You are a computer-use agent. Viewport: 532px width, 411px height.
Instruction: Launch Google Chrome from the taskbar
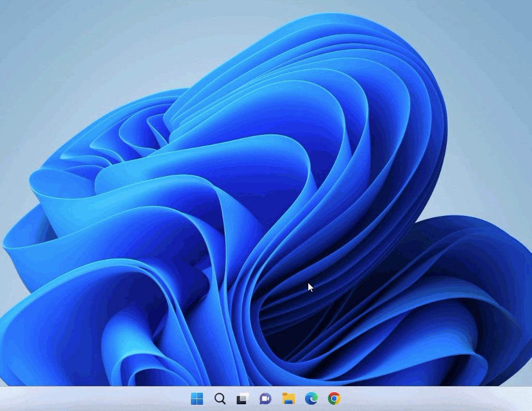[334, 399]
